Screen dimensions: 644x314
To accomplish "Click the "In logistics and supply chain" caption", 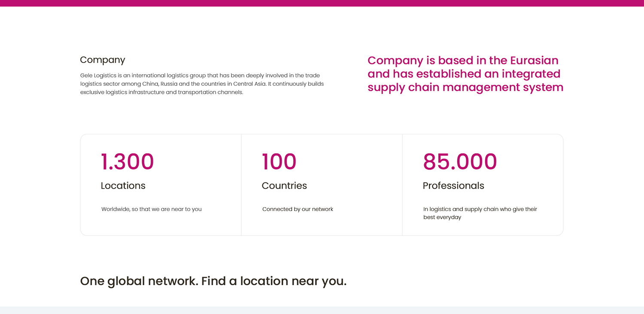I will point(480,213).
